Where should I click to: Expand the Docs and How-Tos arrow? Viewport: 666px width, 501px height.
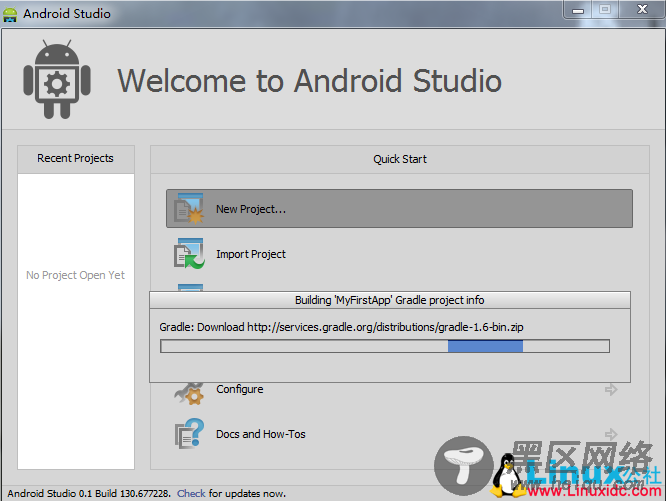pos(611,434)
